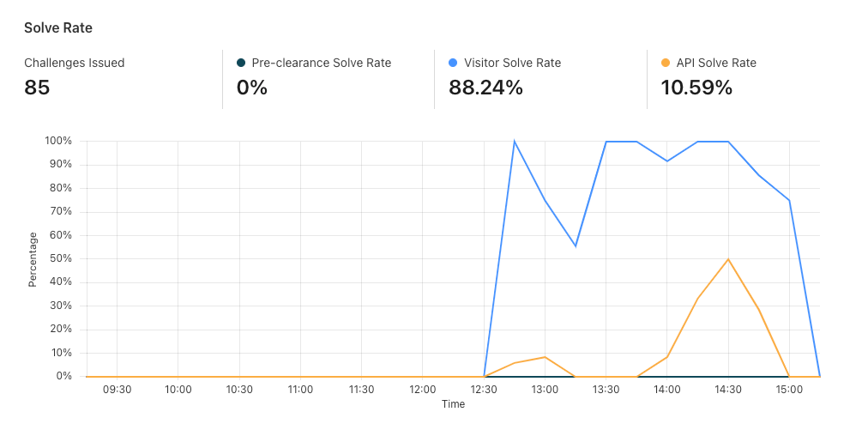The width and height of the screenshot is (868, 424).
Task: Select the Challenges Issued label
Action: tap(75, 63)
